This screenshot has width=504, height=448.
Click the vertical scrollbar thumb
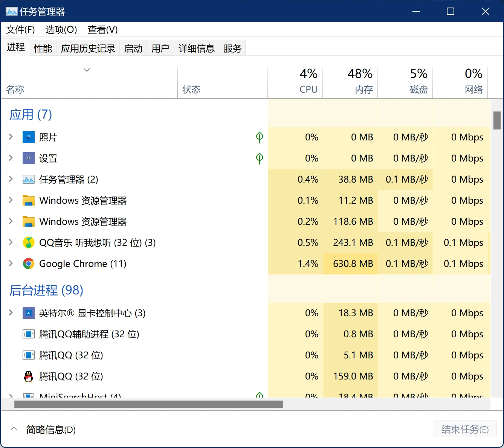(497, 120)
